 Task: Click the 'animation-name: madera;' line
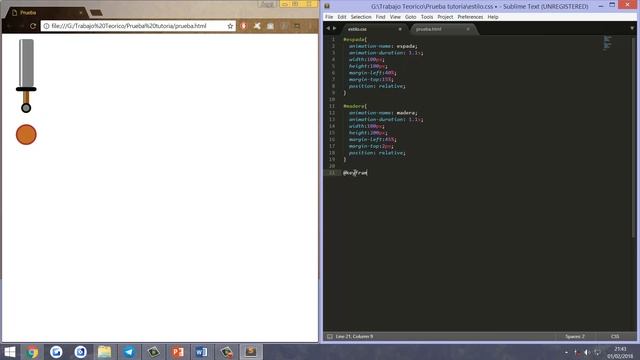383,113
